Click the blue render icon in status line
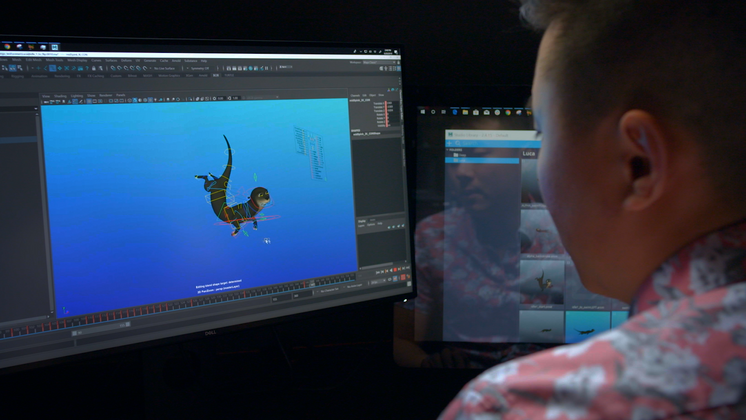Viewport: 746px width, 420px height. click(251, 68)
